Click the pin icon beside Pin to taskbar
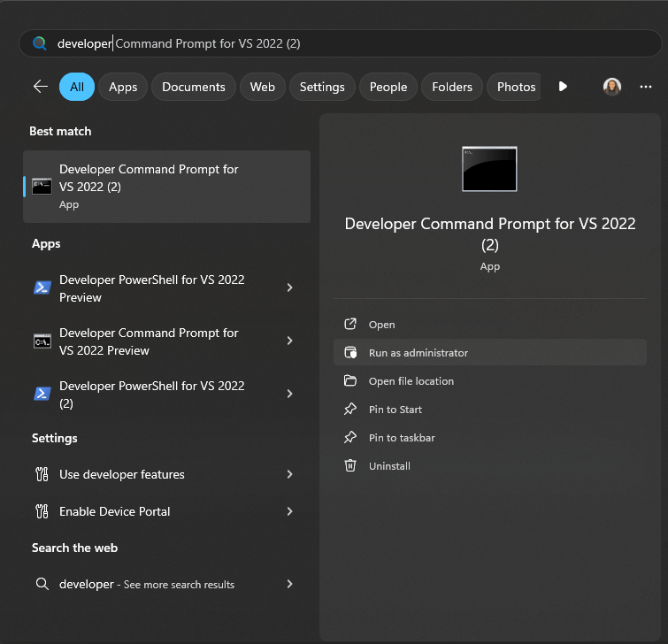 coord(350,438)
